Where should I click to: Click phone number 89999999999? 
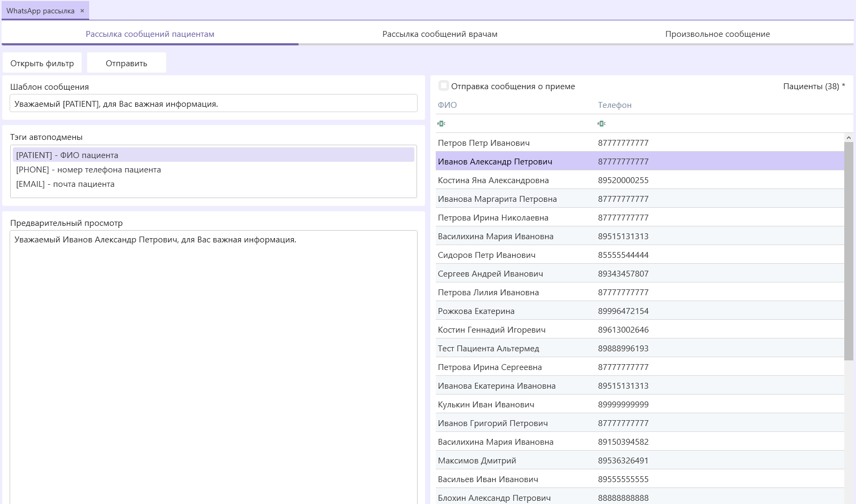[x=623, y=404]
